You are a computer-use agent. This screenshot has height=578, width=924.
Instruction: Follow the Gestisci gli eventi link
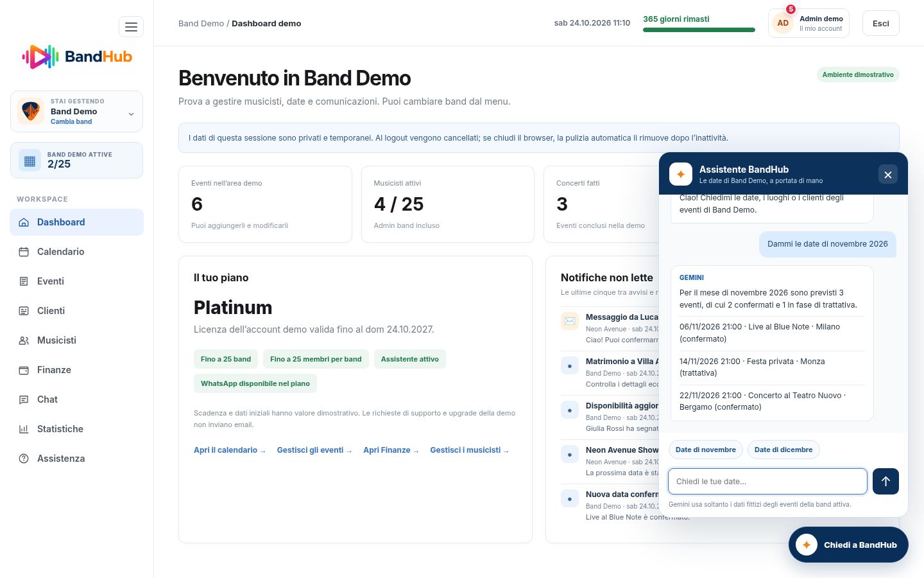[314, 450]
